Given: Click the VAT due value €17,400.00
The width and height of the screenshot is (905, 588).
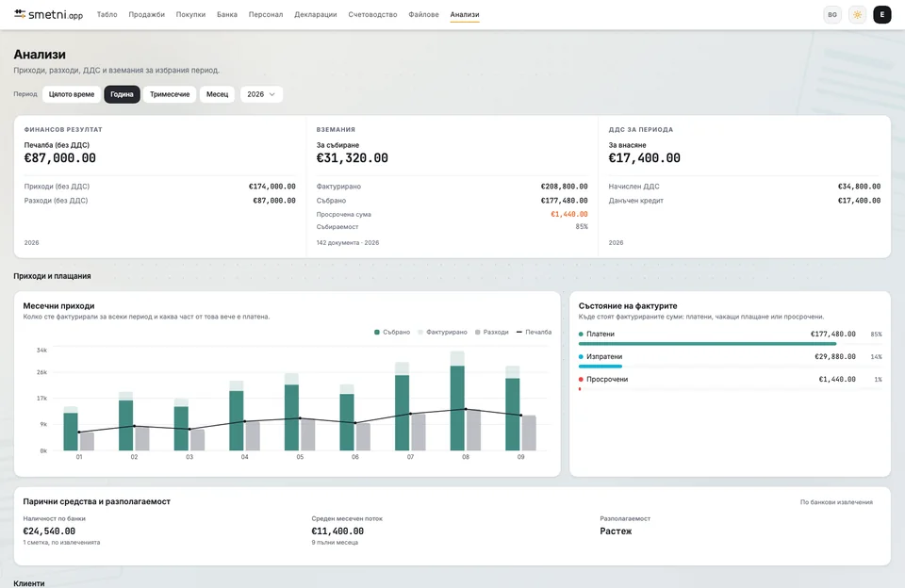Looking at the screenshot, I should pos(644,158).
